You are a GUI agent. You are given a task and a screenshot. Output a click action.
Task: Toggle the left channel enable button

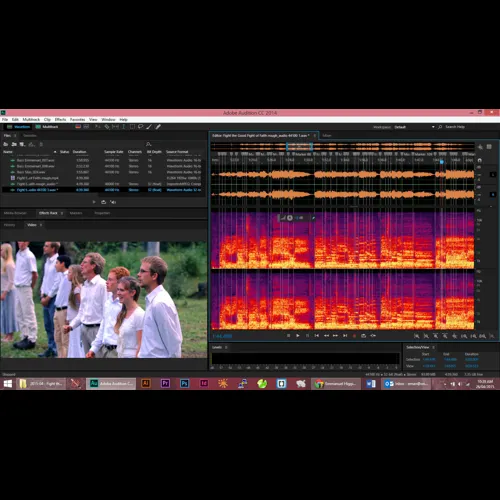tap(493, 174)
